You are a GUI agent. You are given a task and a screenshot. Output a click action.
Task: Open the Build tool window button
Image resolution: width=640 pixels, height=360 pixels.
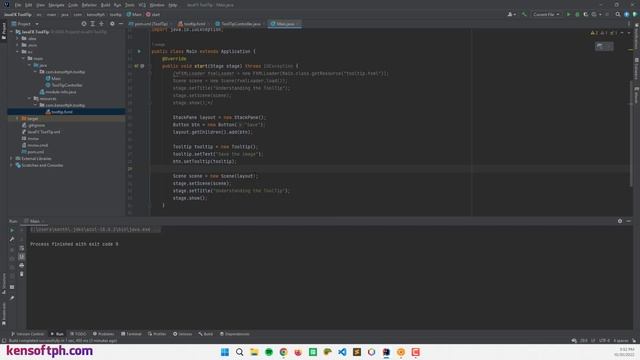point(206,334)
